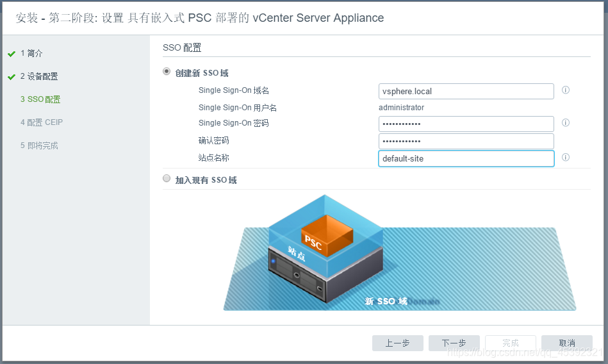This screenshot has width=608, height=364.
Task: Go to step 1 简介 in sidebar
Action: click(x=31, y=53)
